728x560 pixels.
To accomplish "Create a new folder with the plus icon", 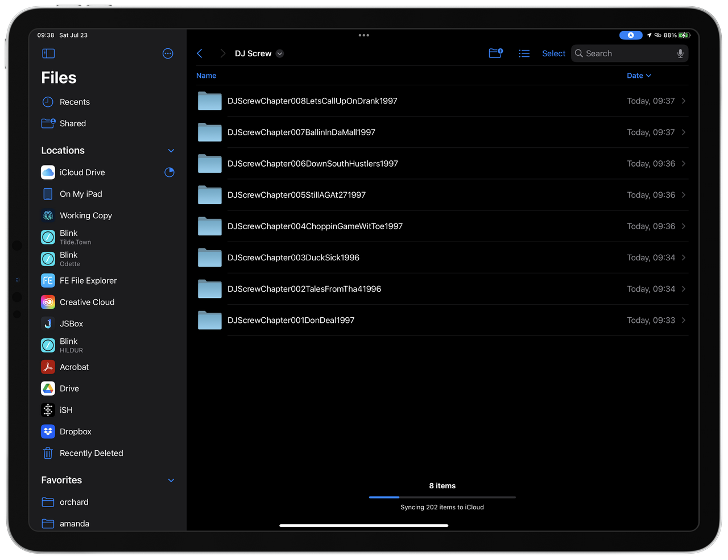I will [x=496, y=53].
